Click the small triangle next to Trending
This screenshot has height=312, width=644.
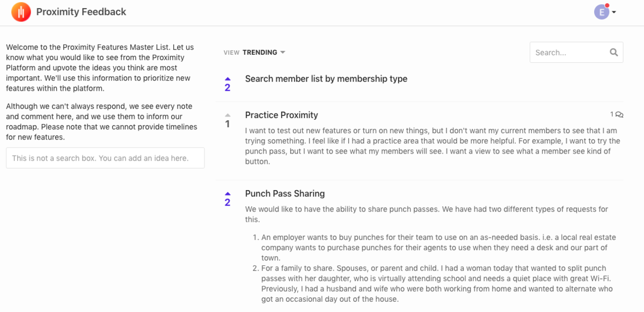click(x=283, y=53)
